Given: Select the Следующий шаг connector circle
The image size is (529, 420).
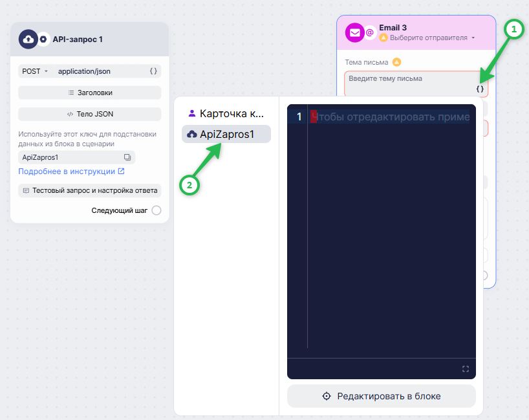Looking at the screenshot, I should pyautogui.click(x=157, y=210).
